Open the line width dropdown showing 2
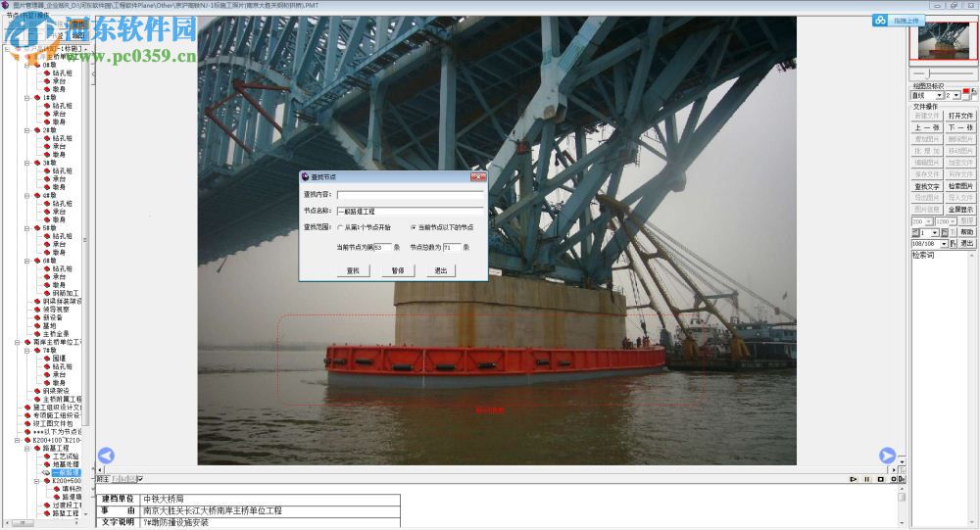The image size is (980, 530). coord(956,96)
